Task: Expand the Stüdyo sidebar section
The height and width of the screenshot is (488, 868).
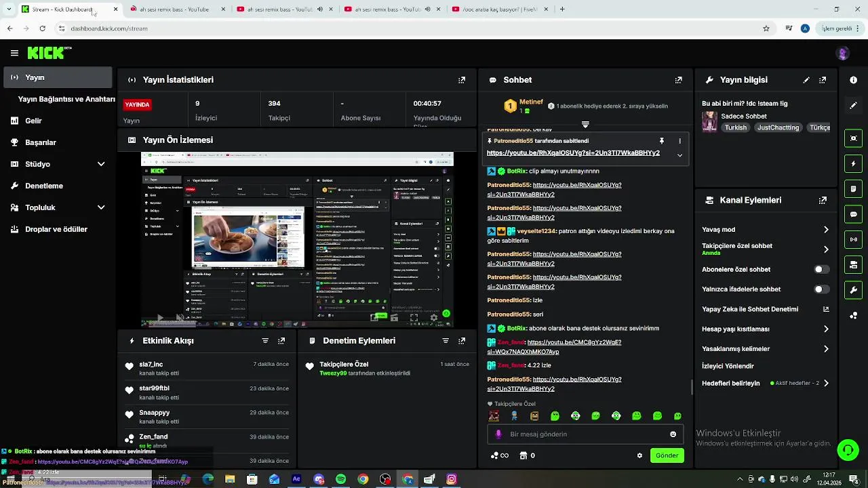Action: [x=101, y=164]
